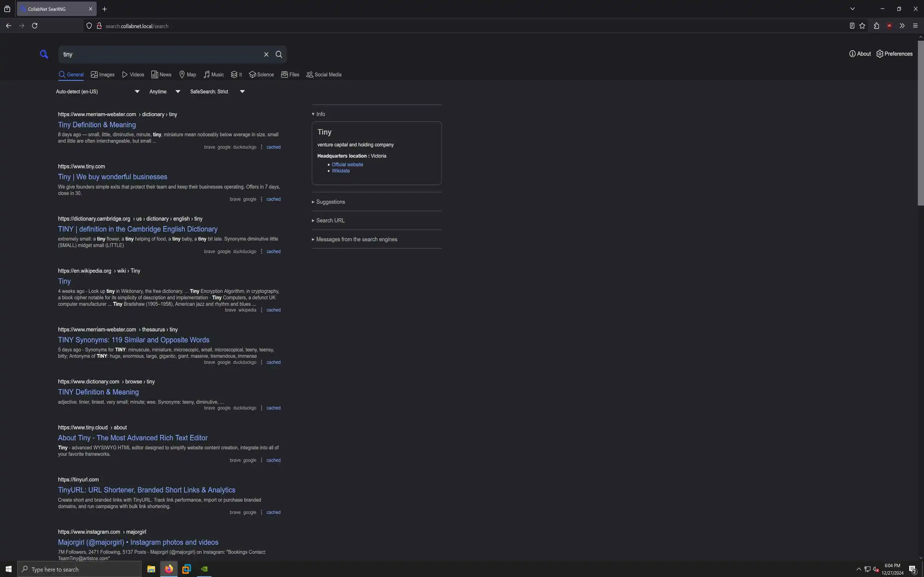Open Firefox extensions puzzle icon
The height and width of the screenshot is (577, 924).
(x=876, y=26)
